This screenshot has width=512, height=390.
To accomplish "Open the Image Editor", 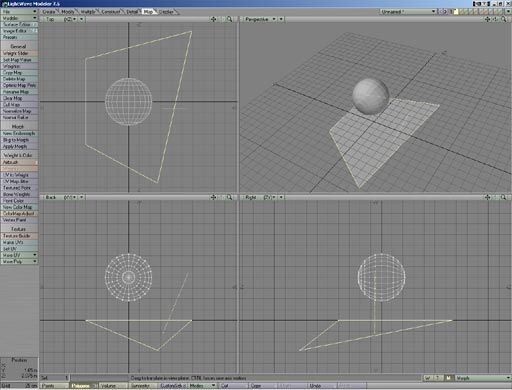I will coord(19,31).
